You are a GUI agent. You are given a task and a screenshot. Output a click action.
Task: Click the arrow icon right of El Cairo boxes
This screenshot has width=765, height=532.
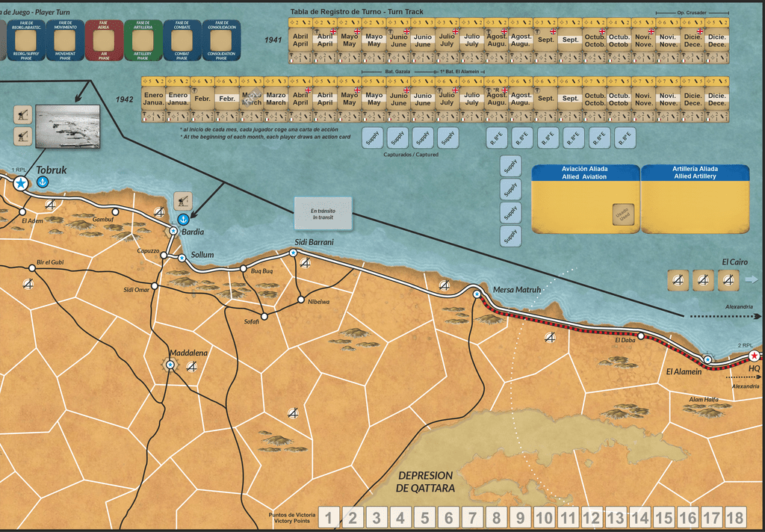[x=752, y=279]
